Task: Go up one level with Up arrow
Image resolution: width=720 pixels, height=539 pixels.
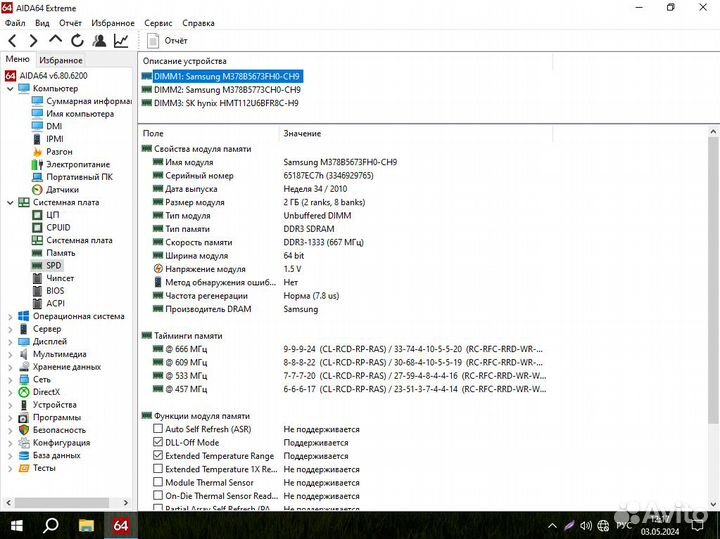Action: [x=55, y=41]
